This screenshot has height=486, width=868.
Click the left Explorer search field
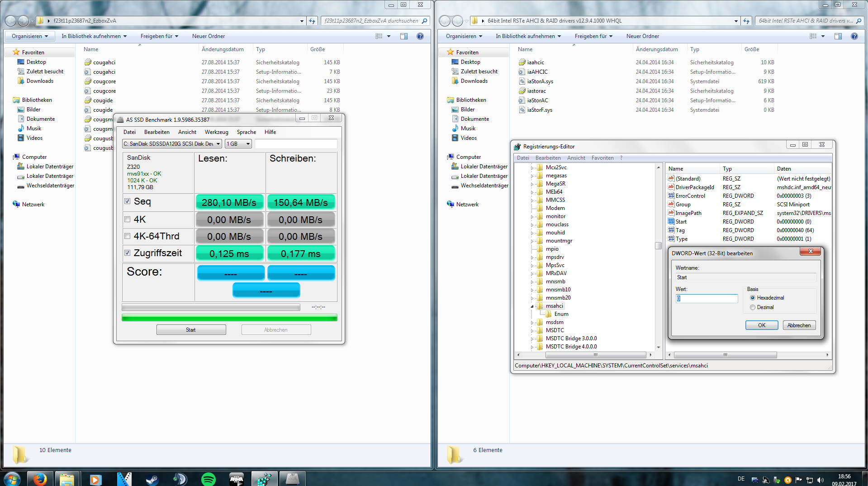(x=375, y=21)
